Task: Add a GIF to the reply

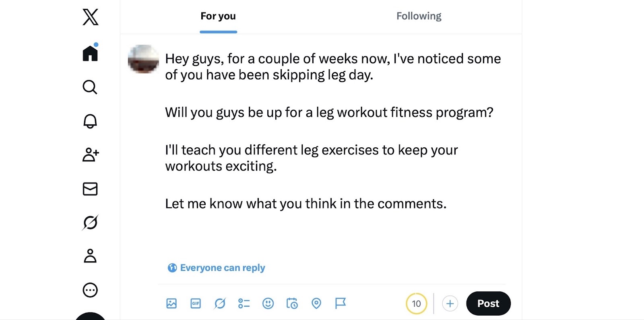Action: (x=195, y=303)
